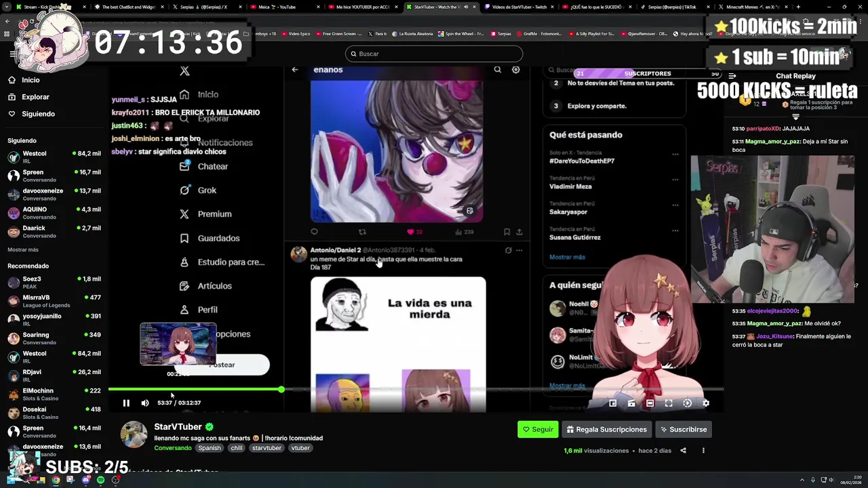Open Artículos in streamed X menu

205,286
